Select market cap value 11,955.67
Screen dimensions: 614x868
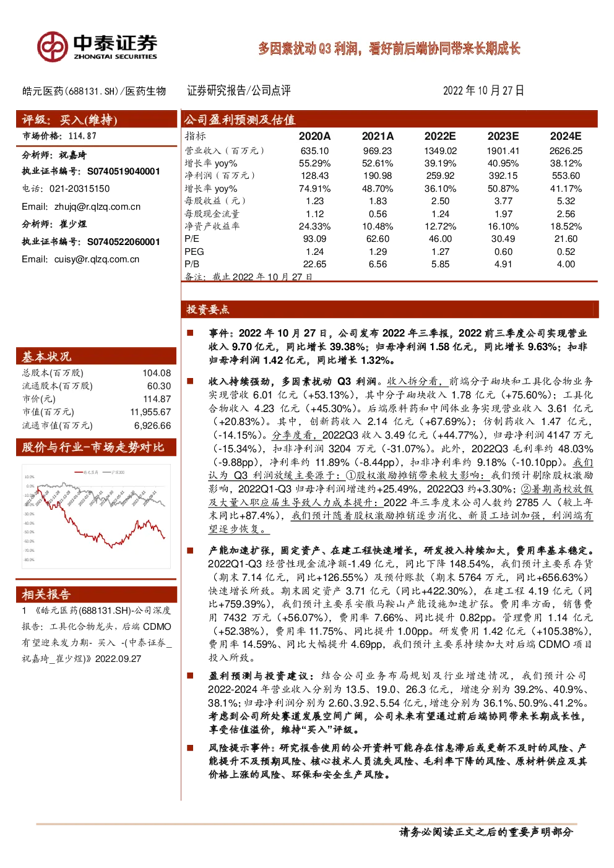[x=150, y=412]
